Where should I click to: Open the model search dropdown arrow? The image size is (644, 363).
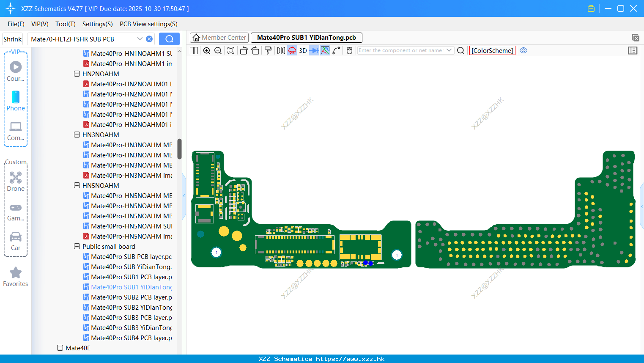coord(140,39)
